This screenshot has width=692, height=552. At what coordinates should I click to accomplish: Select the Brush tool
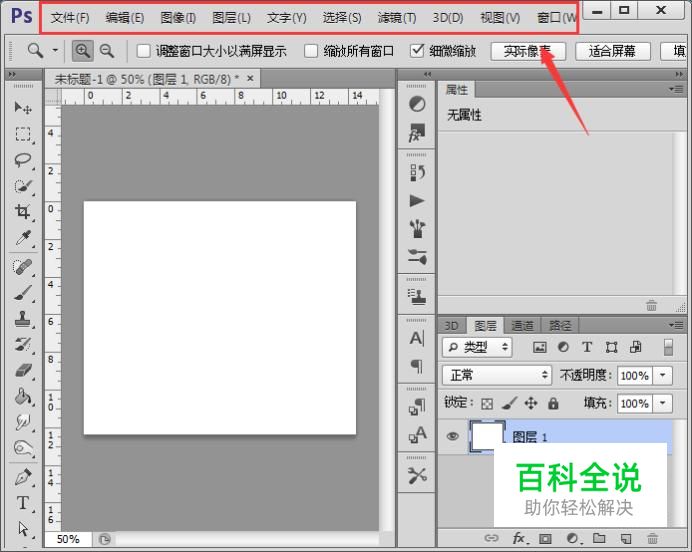click(23, 293)
